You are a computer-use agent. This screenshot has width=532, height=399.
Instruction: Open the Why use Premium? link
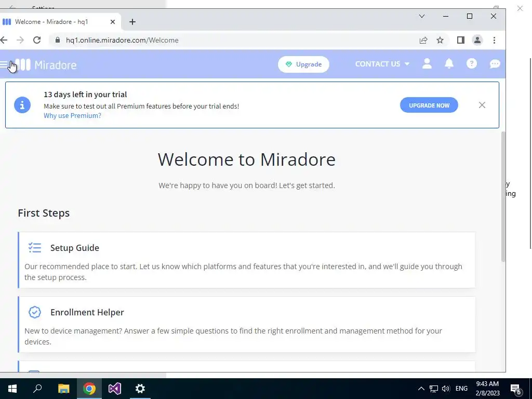72,115
